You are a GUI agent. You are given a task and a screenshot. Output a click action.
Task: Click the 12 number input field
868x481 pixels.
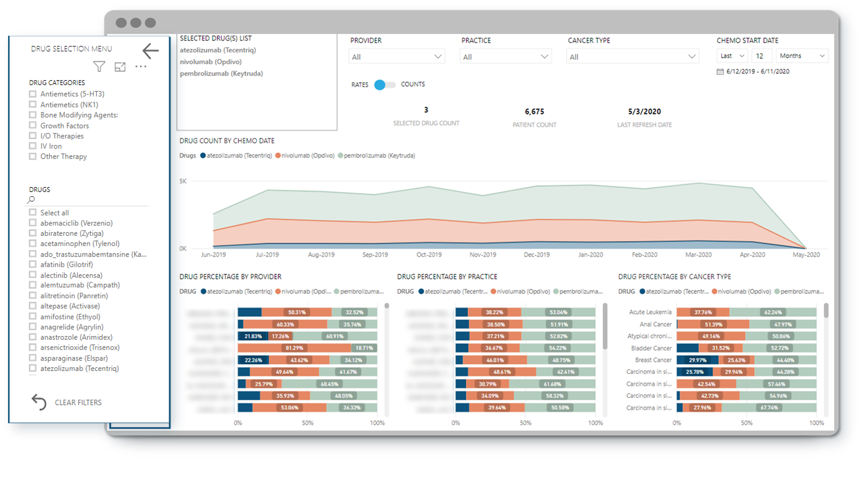pos(761,56)
